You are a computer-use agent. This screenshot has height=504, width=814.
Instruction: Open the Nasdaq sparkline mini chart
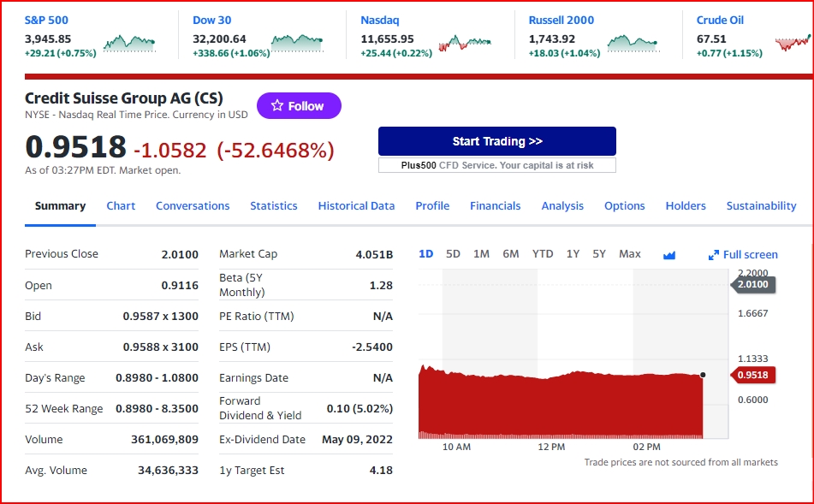click(x=465, y=44)
